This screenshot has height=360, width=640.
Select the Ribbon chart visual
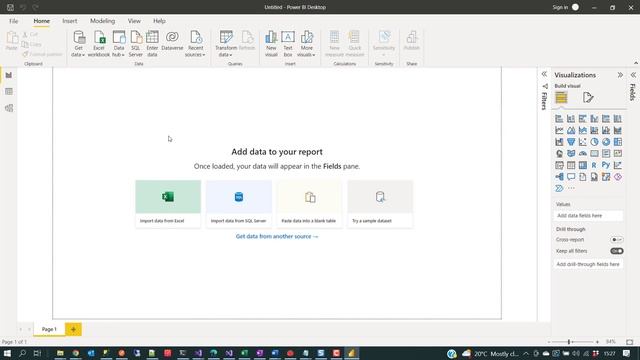tap(618, 130)
